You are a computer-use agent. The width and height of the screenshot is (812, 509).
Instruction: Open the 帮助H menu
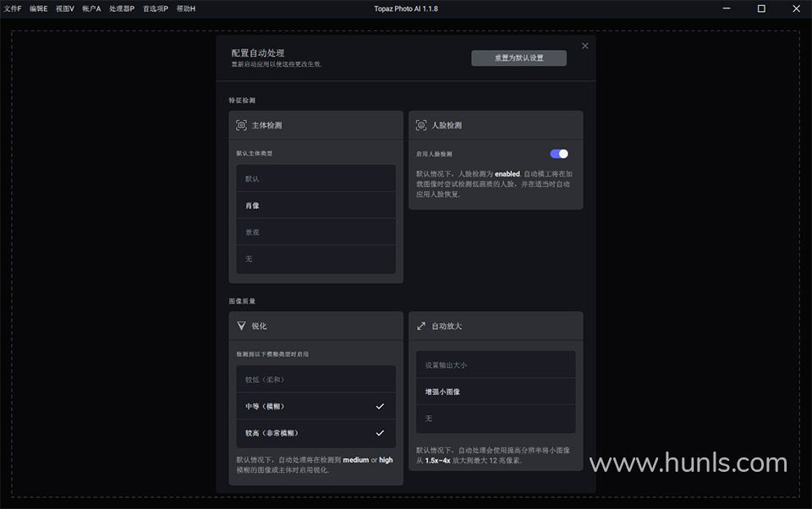click(186, 8)
